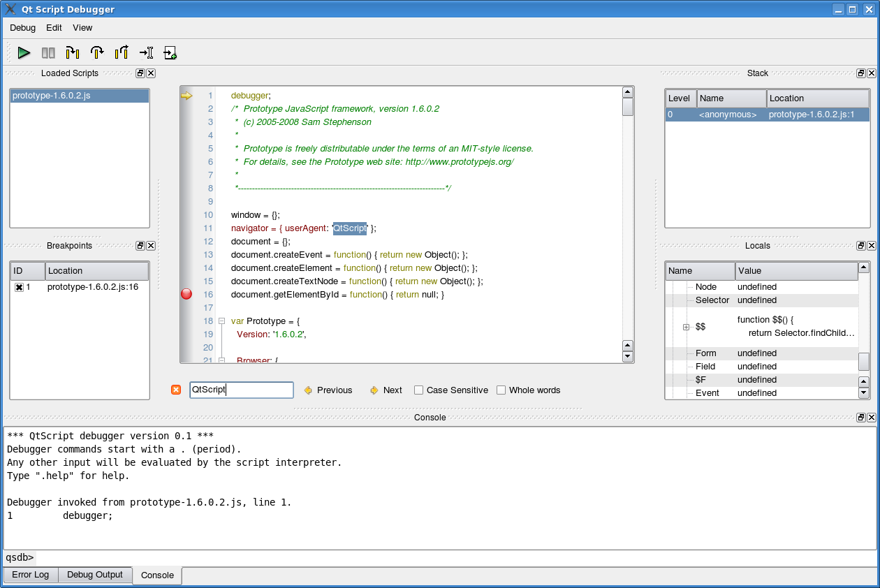Image resolution: width=880 pixels, height=588 pixels.
Task: Click the Interrupt pause toolbar icon
Action: pyautogui.click(x=47, y=52)
